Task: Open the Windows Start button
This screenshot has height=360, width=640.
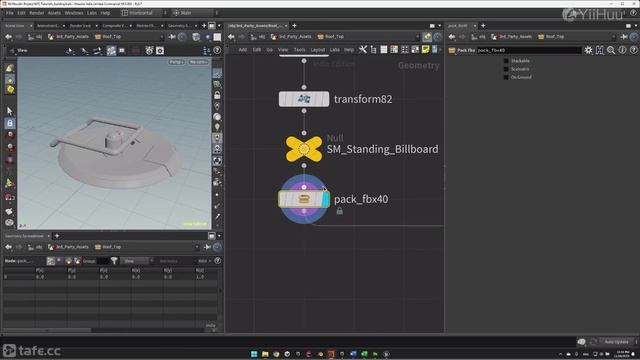Action: point(254,354)
